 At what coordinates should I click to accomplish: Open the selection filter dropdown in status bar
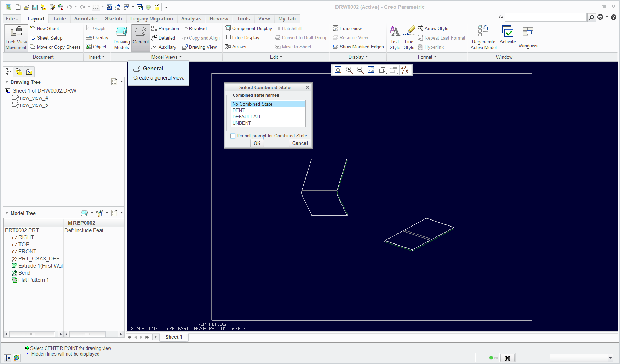pyautogui.click(x=610, y=358)
